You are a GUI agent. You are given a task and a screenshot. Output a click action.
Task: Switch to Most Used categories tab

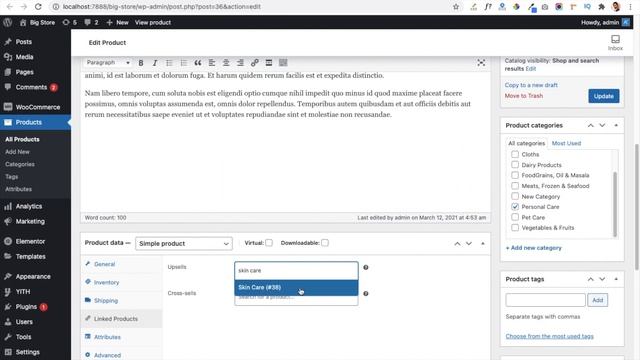[x=566, y=143]
